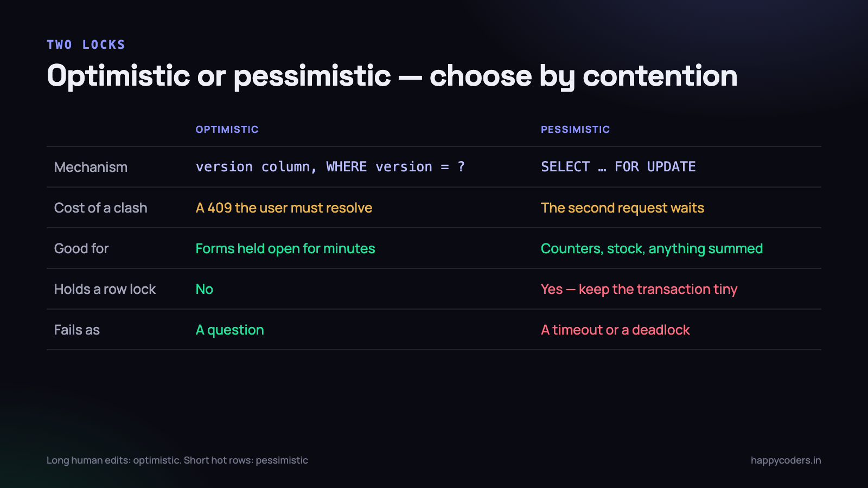The image size is (868, 488).
Task: Select the Holds a row lock label
Action: click(105, 289)
